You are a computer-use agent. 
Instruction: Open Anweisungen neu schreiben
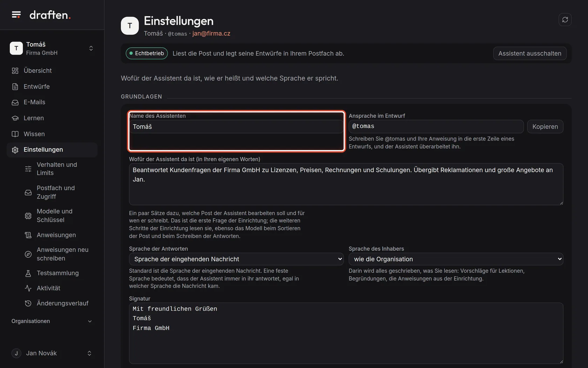tap(59, 254)
